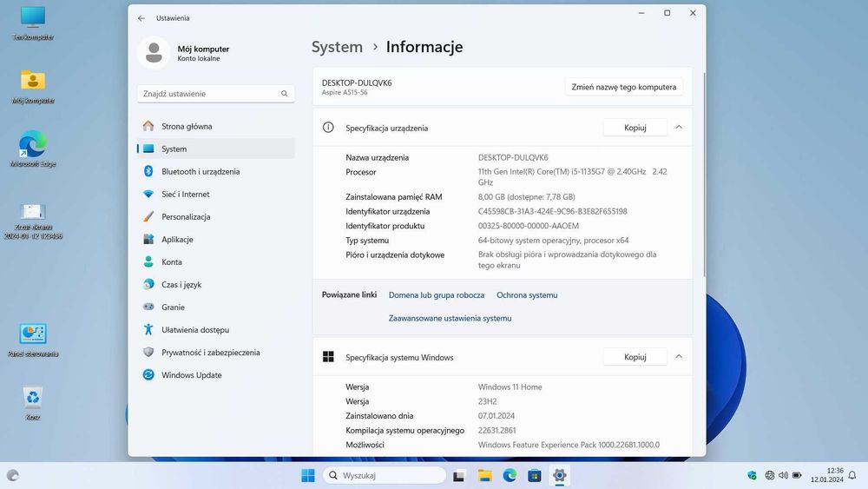The width and height of the screenshot is (868, 489).
Task: Open Microsoft Store from taskbar
Action: click(534, 475)
